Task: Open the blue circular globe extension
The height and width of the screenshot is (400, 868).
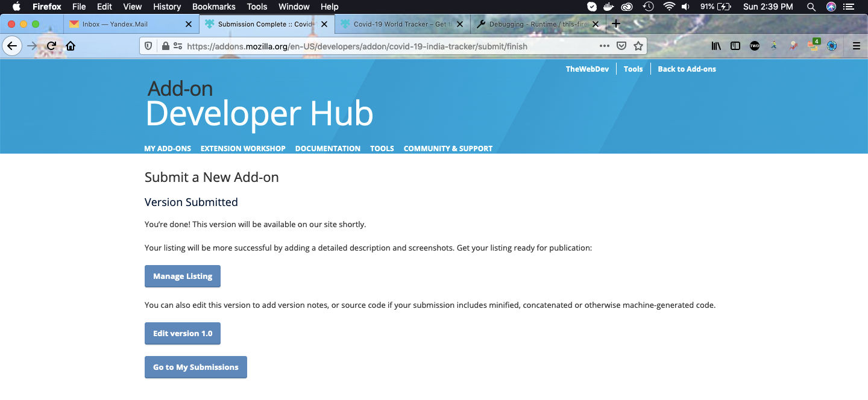Action: click(x=832, y=46)
